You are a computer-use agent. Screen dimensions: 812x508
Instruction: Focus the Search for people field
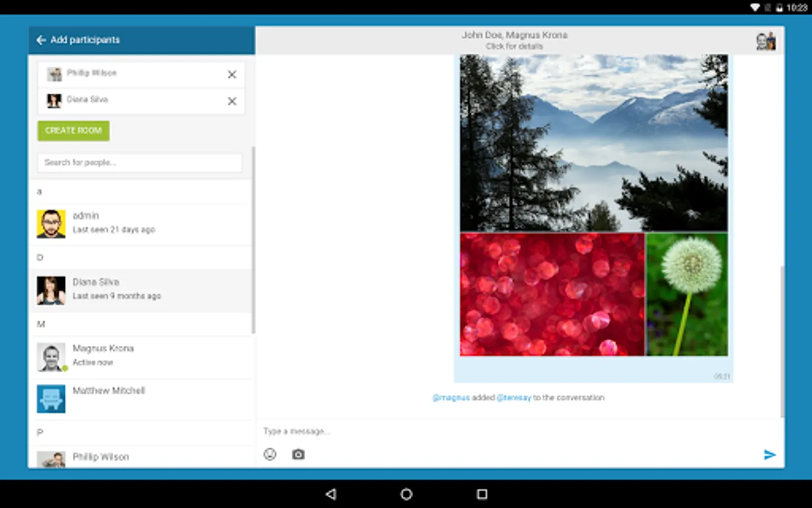coord(140,163)
